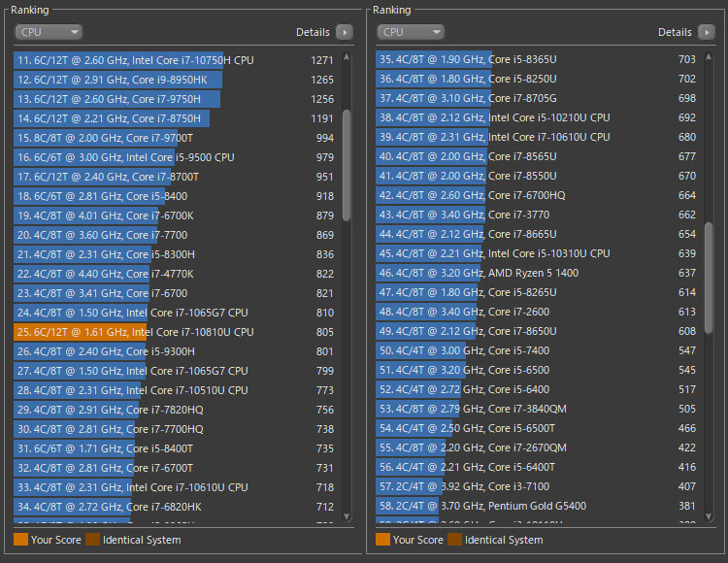The width and height of the screenshot is (728, 563).
Task: Select row 50 Core i5-7400
Action: [x=537, y=350]
